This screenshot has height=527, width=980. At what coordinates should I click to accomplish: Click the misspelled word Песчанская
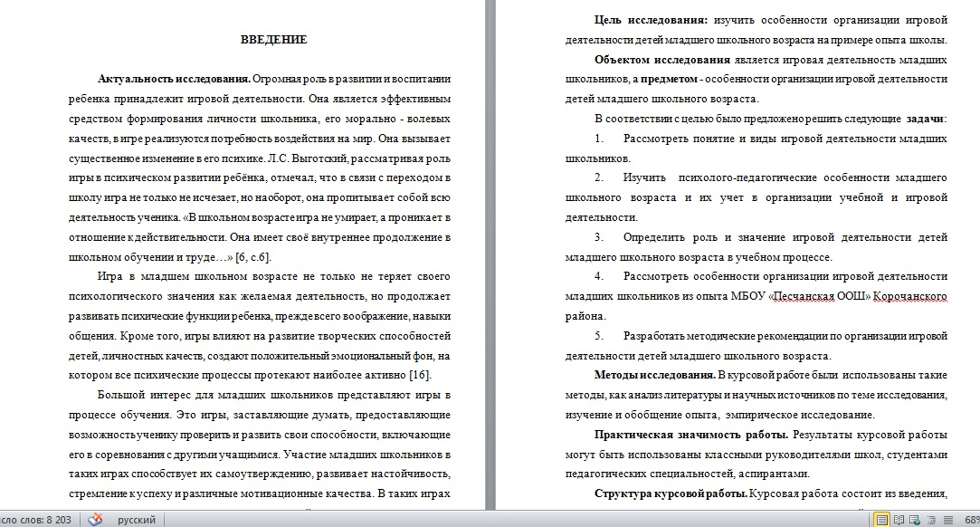(x=804, y=296)
